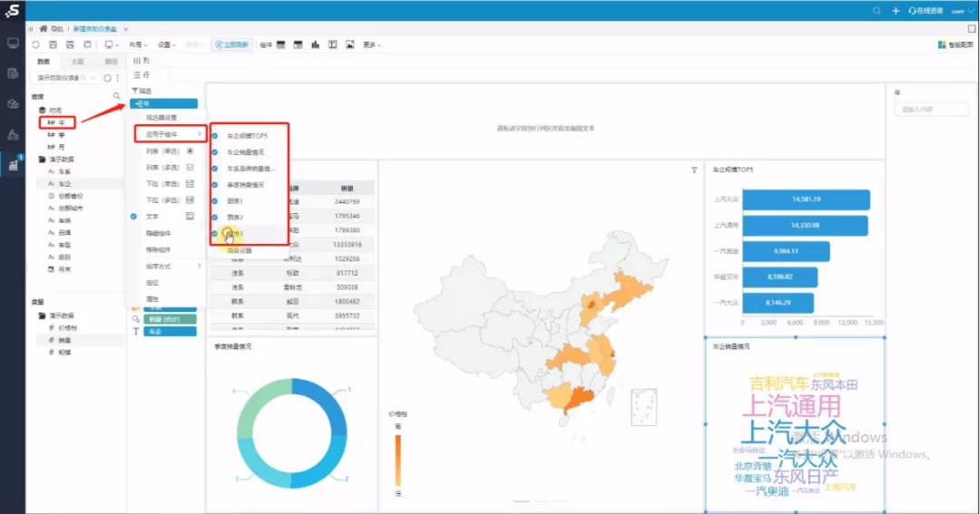This screenshot has height=514, width=980.
Task: Open 筛选器设置 filter settings menu item
Action: point(162,118)
